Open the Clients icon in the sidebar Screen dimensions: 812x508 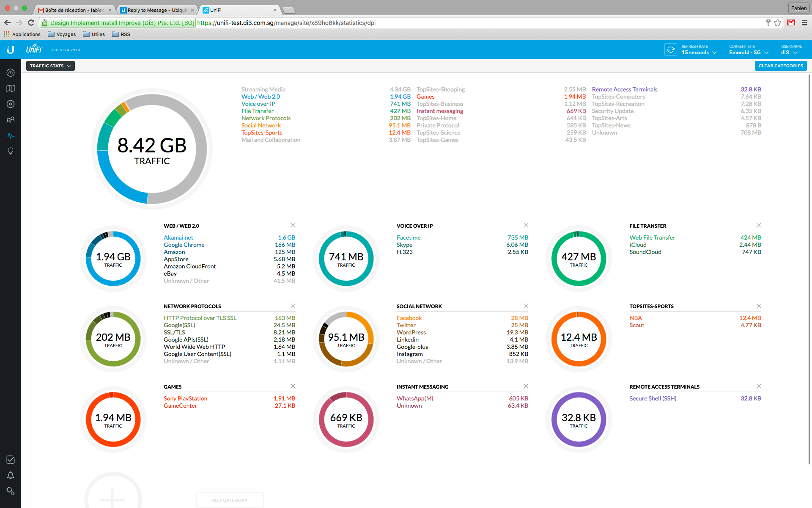pyautogui.click(x=11, y=120)
